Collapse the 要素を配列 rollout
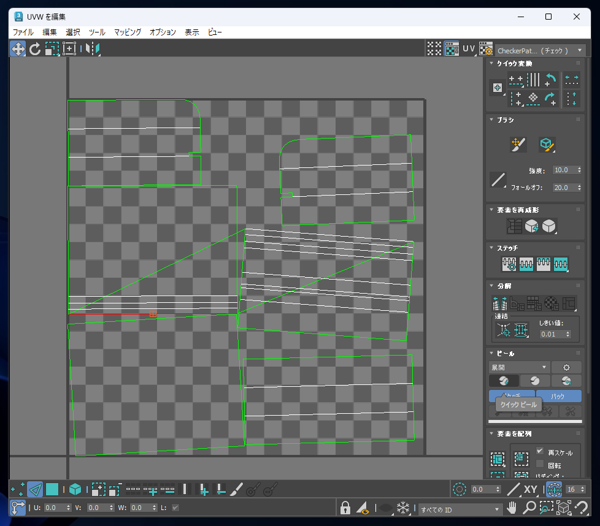 [x=492, y=433]
